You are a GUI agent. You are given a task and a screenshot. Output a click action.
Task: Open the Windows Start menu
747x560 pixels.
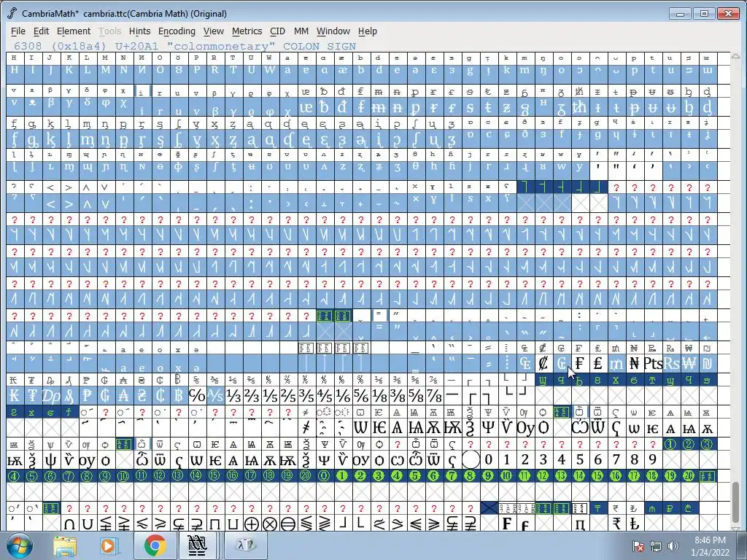click(19, 545)
